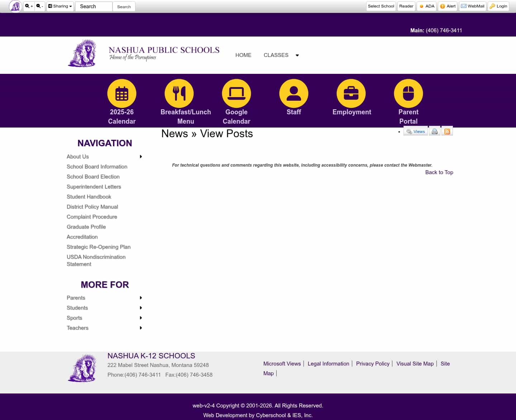Click the Staff person icon
The image size is (516, 420).
[294, 93]
